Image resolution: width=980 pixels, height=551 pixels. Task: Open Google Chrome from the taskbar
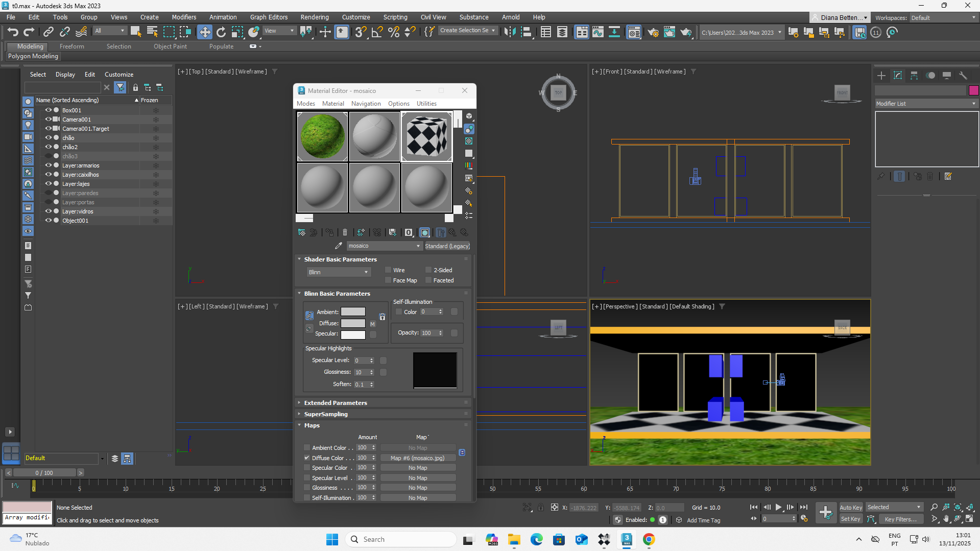tap(649, 539)
